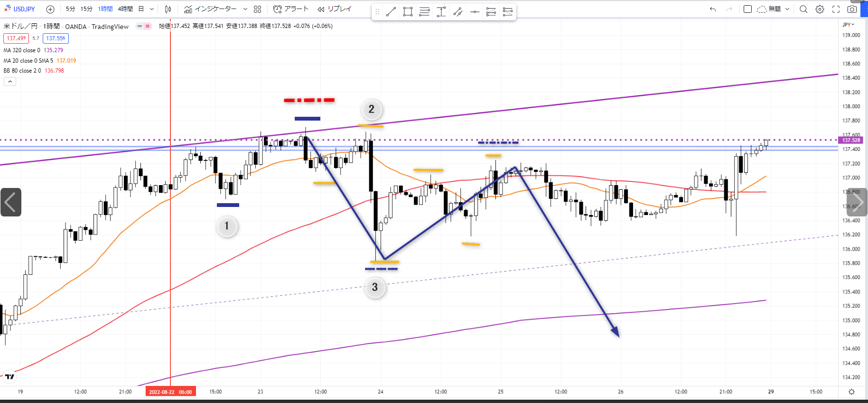Click the camera snapshot icon

(x=852, y=9)
